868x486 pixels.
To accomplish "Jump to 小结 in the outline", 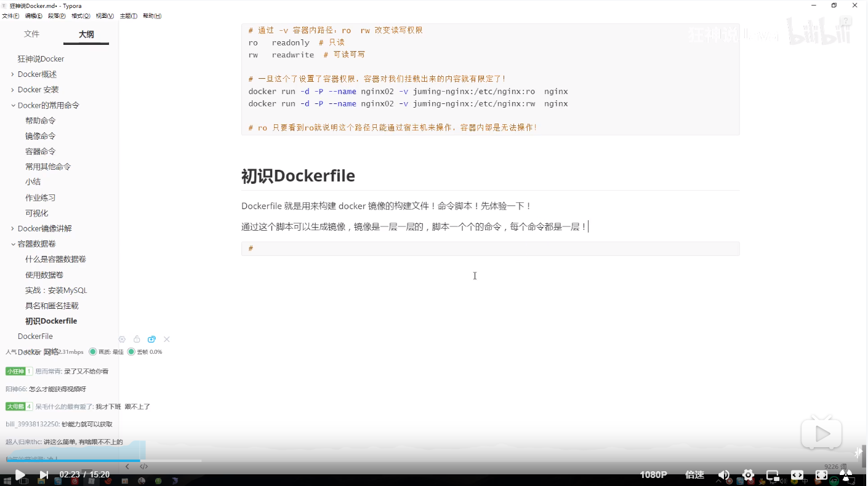I will [33, 182].
